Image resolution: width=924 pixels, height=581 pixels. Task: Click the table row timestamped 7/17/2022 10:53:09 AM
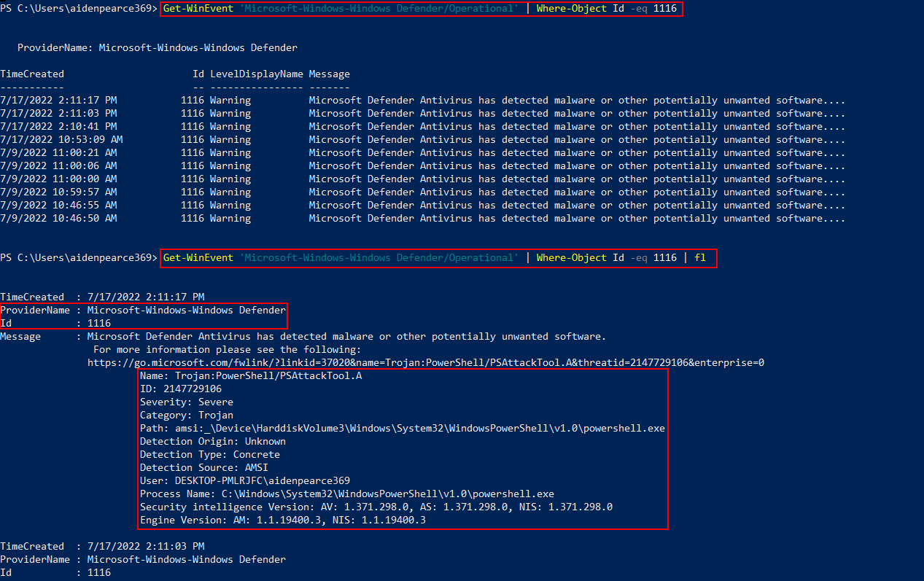click(x=423, y=140)
